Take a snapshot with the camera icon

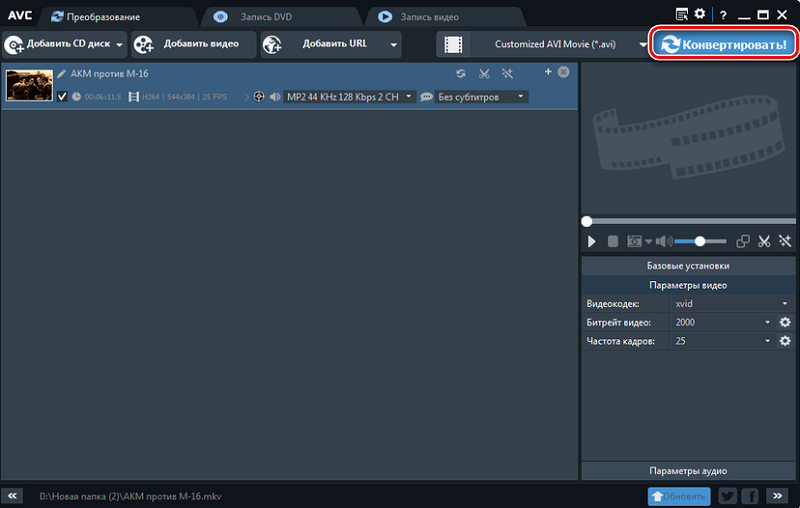pos(634,241)
